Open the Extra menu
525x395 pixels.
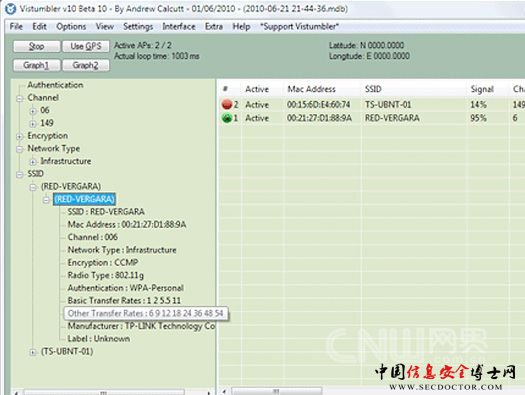[x=214, y=26]
